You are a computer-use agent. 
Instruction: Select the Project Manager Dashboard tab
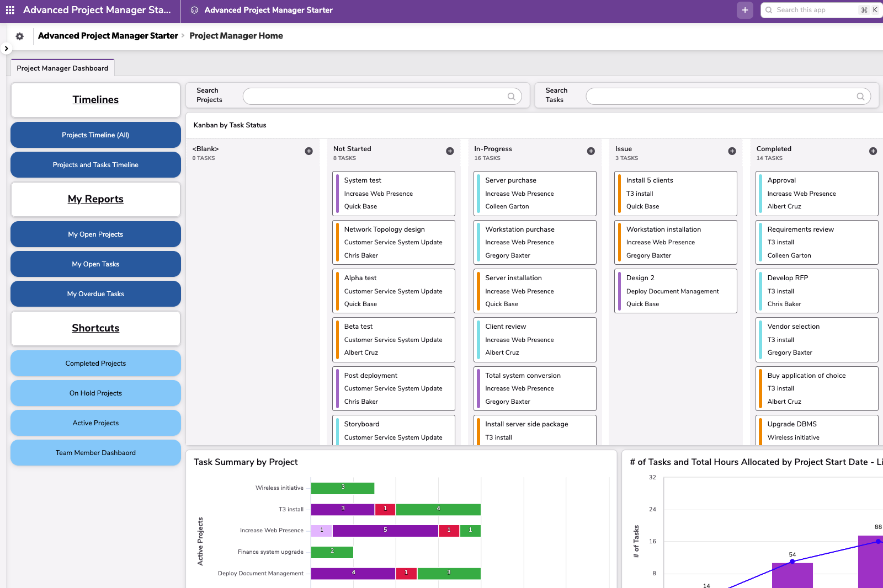pos(62,68)
